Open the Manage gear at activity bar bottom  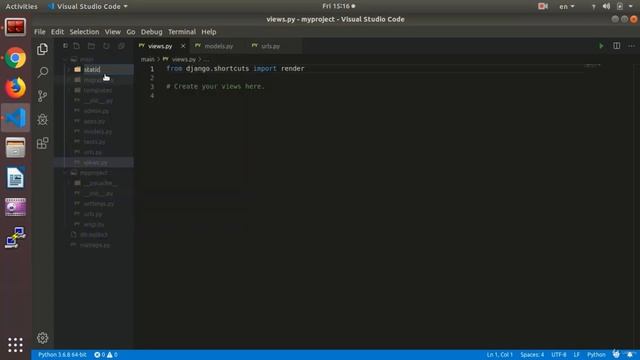(x=42, y=338)
